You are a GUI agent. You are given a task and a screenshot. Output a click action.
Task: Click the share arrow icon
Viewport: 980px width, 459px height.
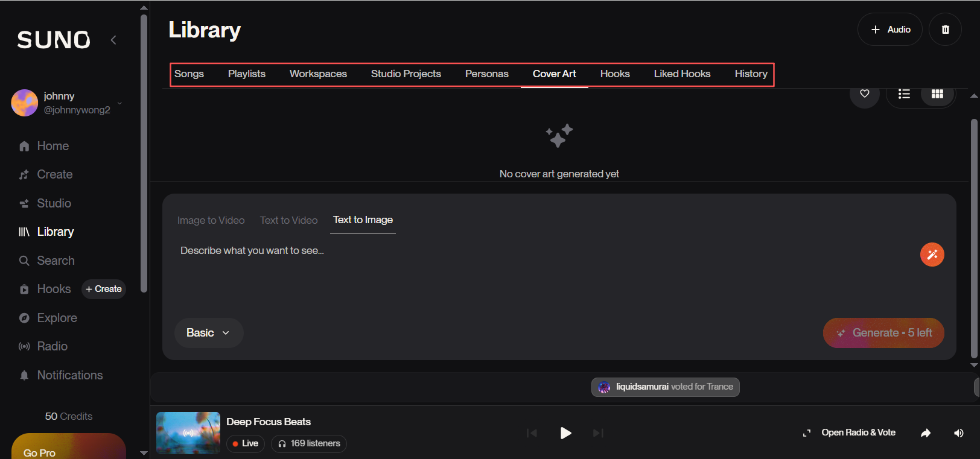point(926,433)
